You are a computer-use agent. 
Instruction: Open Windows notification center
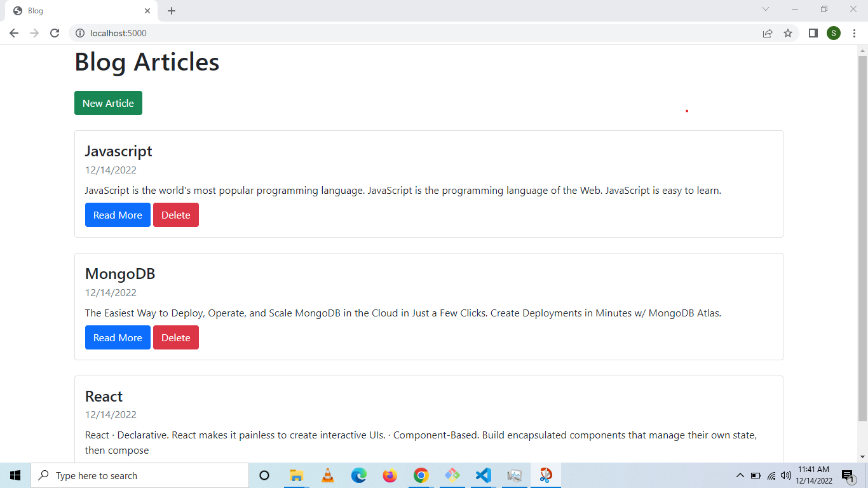tap(848, 475)
